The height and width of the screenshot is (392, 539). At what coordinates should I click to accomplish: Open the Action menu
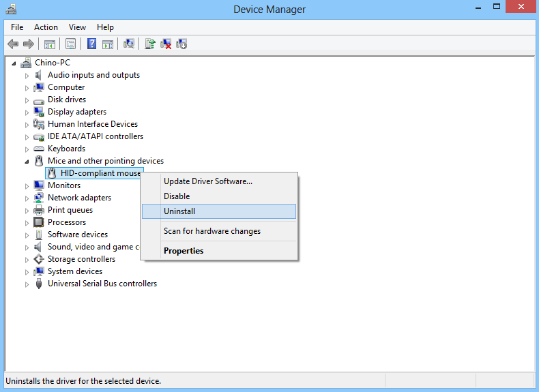[x=46, y=27]
